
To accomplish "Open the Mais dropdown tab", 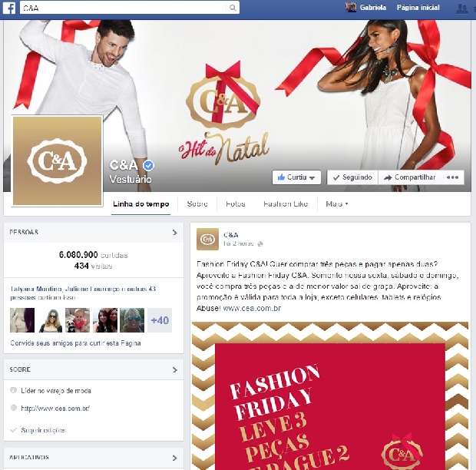I will [x=337, y=204].
